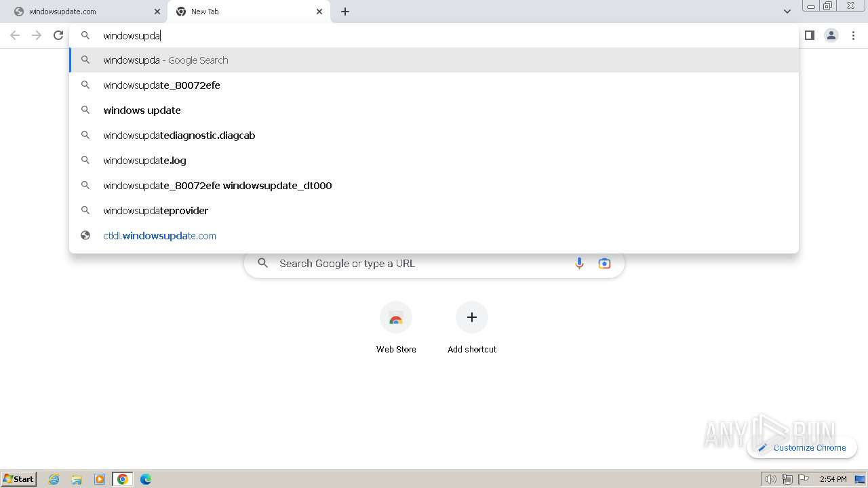Click the Show desktop tray icon

point(860,479)
